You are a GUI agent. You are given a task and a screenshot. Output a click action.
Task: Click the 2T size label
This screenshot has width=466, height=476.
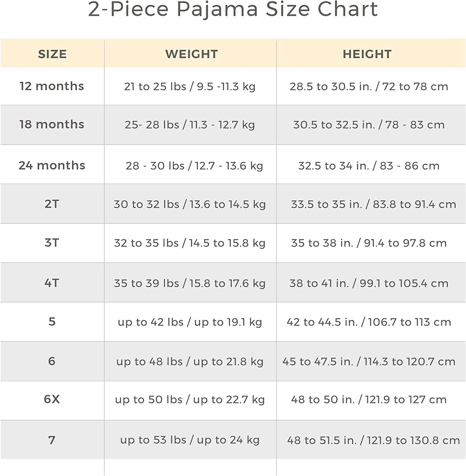click(52, 204)
